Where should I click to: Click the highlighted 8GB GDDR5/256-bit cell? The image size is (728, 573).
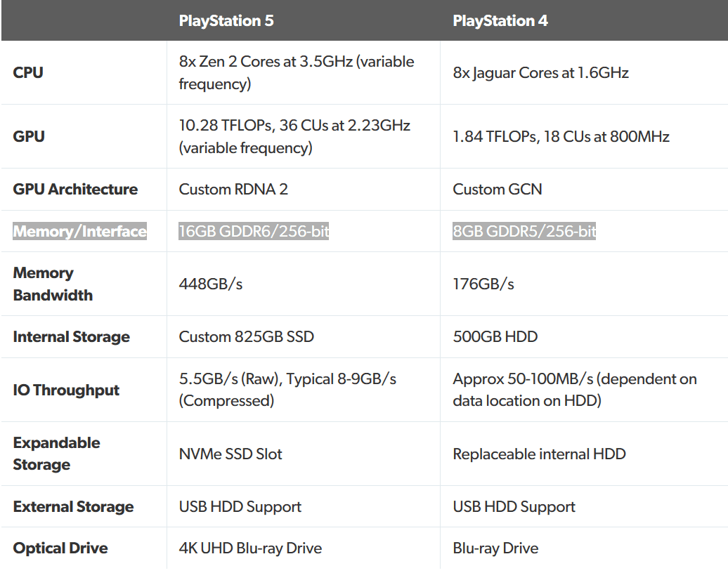pyautogui.click(x=524, y=232)
